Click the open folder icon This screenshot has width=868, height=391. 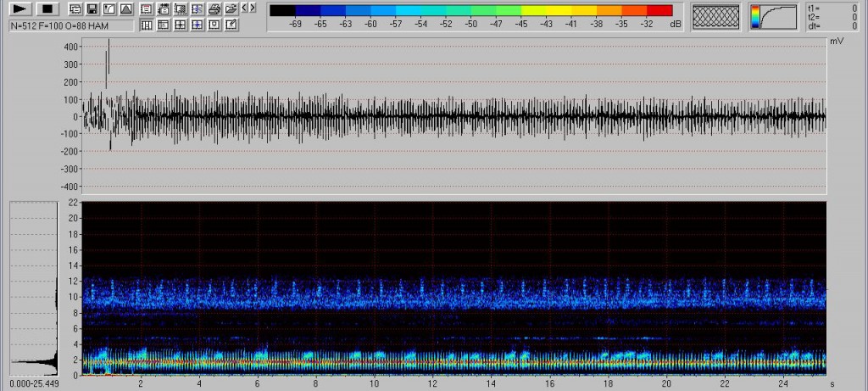tap(230, 9)
